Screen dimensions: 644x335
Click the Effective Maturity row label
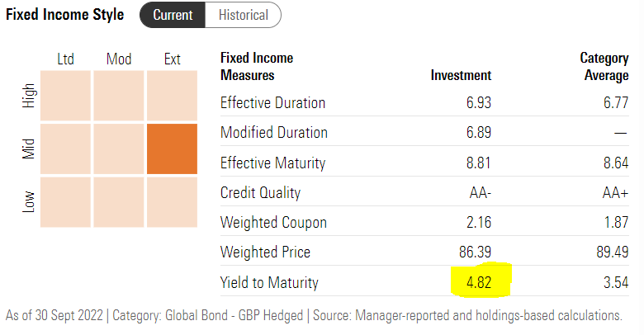point(272,163)
